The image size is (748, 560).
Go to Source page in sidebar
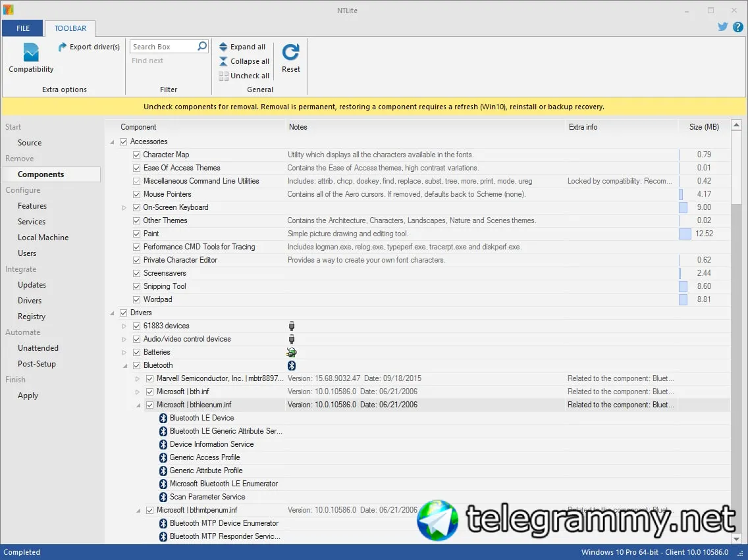coord(30,143)
